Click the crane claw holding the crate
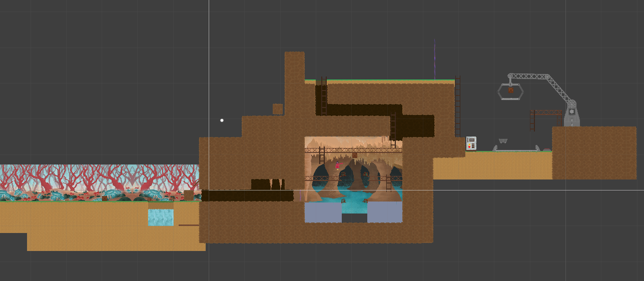The width and height of the screenshot is (644, 281). point(510,91)
